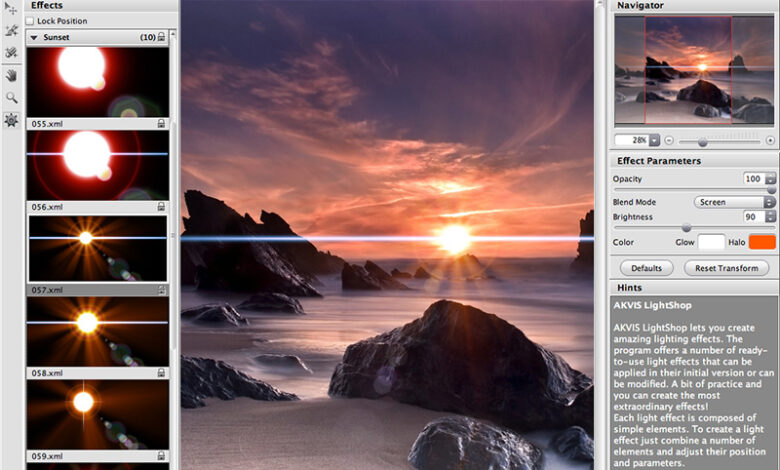Click the lock icon on Sunset group
The image size is (780, 470).
pos(161,37)
